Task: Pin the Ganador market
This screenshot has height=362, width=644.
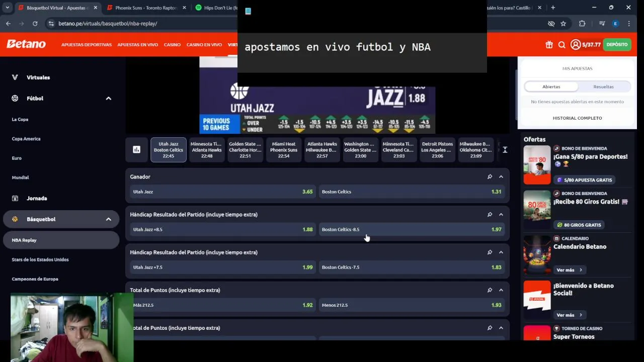Action: coord(490,177)
